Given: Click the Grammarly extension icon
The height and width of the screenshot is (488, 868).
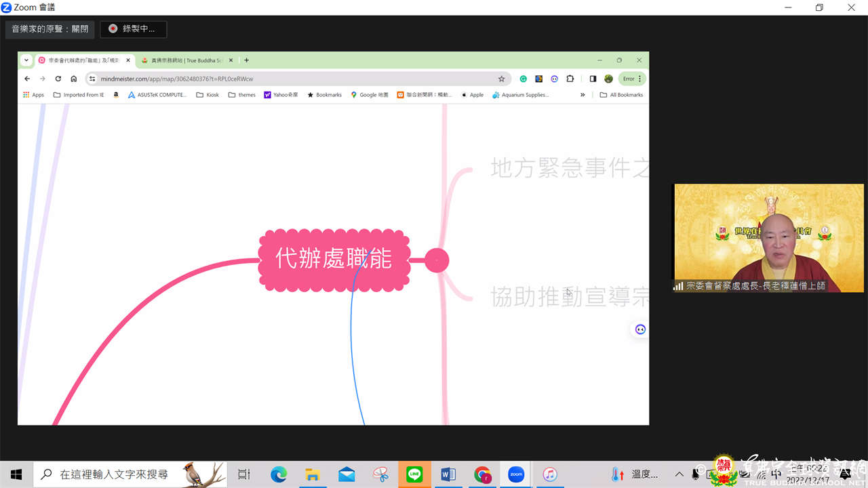Looking at the screenshot, I should pos(524,79).
